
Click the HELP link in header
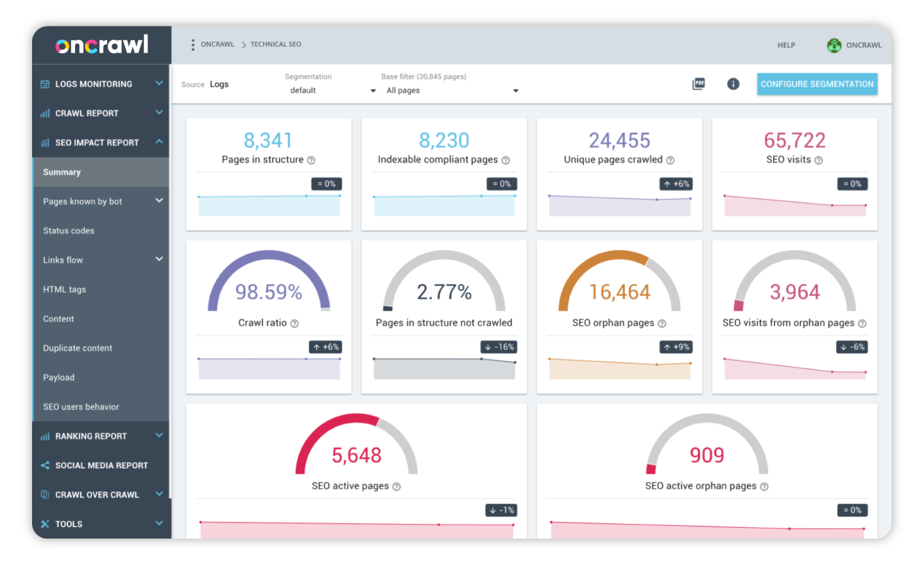[x=786, y=46]
